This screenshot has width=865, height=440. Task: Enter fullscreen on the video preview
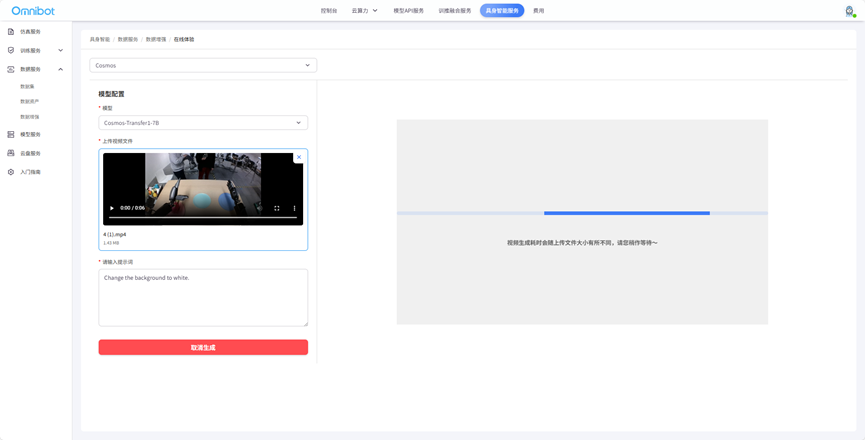(x=277, y=208)
